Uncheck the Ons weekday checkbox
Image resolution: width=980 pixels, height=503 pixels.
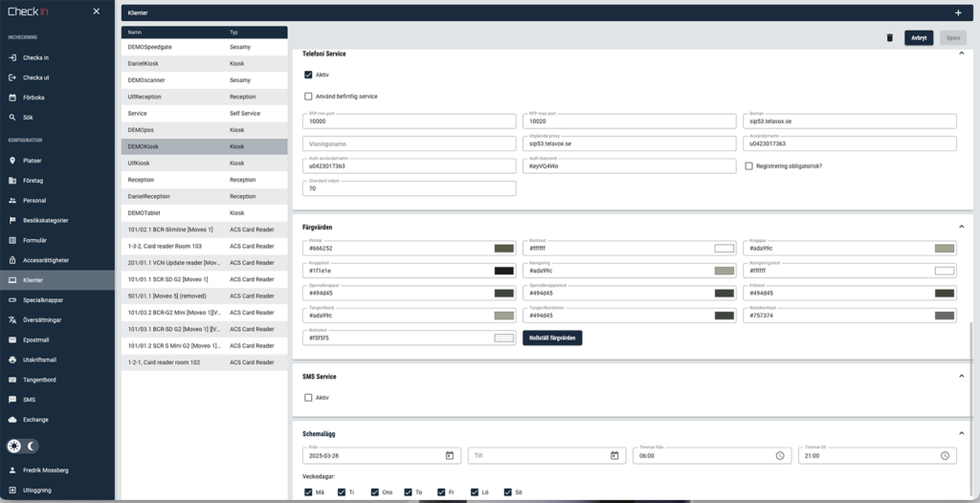pos(375,492)
